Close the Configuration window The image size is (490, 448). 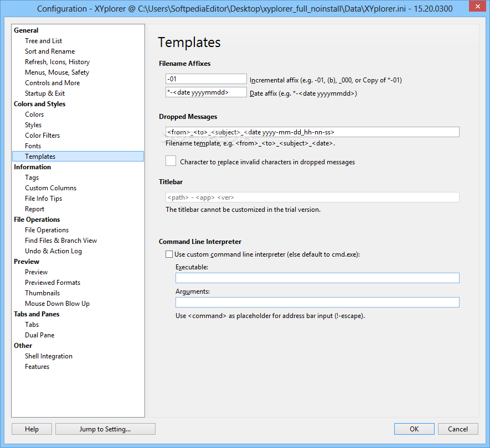click(477, 6)
